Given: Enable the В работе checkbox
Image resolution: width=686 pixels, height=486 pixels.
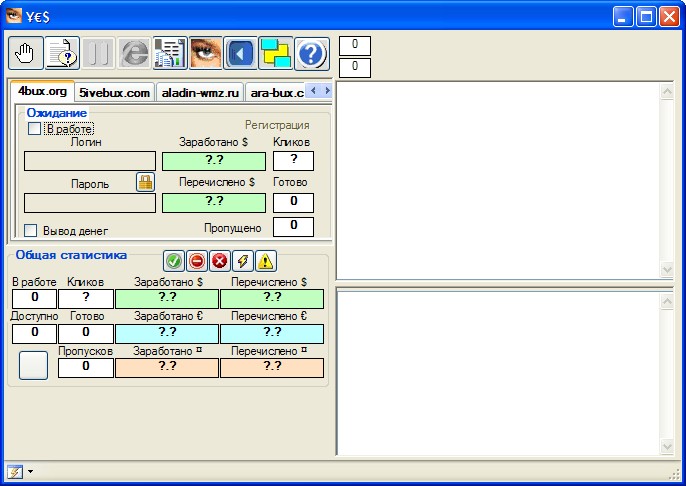Looking at the screenshot, I should pos(34,129).
